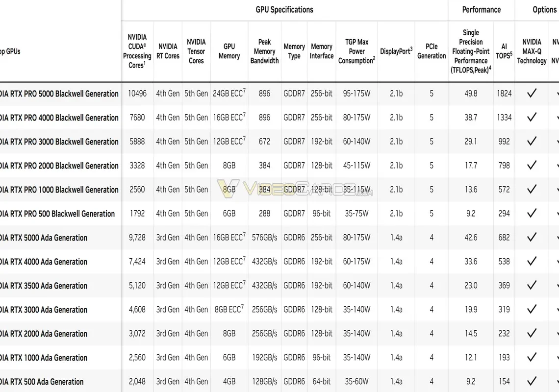
Task: Click the 9,728 CUDA cores cell
Action: click(137, 237)
